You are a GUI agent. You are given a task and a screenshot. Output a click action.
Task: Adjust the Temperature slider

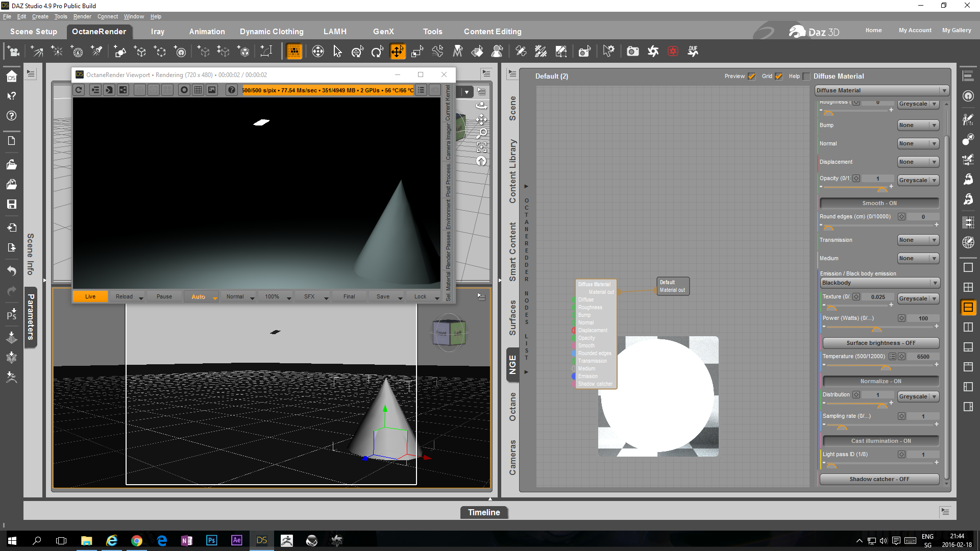point(886,366)
